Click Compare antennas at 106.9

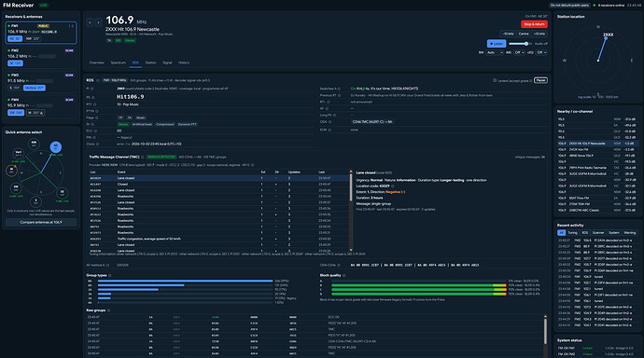41,222
